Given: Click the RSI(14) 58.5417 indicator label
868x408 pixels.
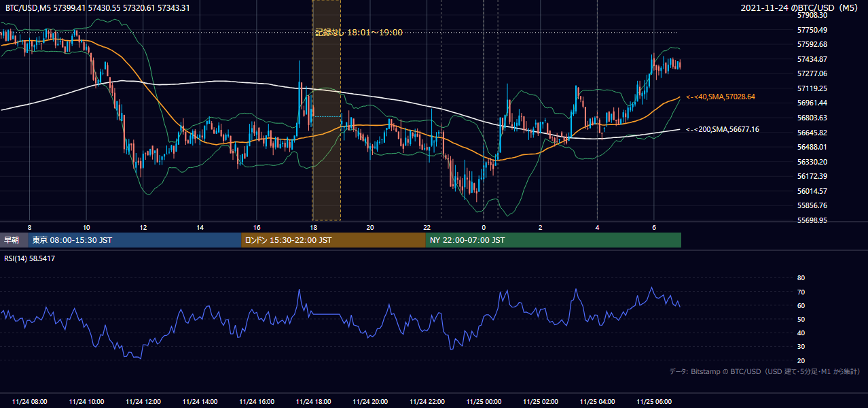Looking at the screenshot, I should coord(30,258).
